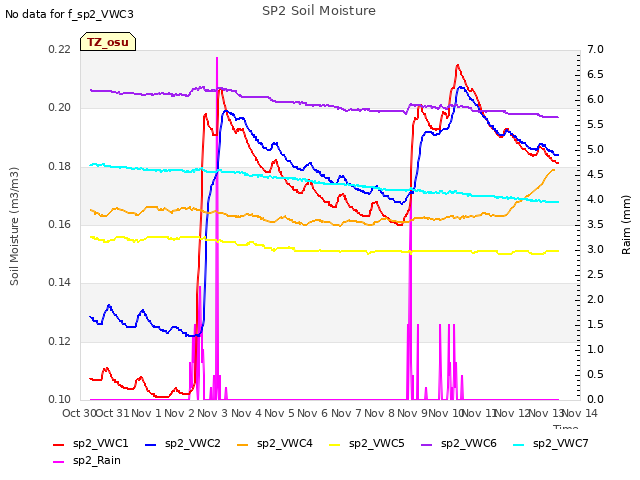
Task: Click the purple sp2_VWC6 legend color marker
Action: point(427,444)
